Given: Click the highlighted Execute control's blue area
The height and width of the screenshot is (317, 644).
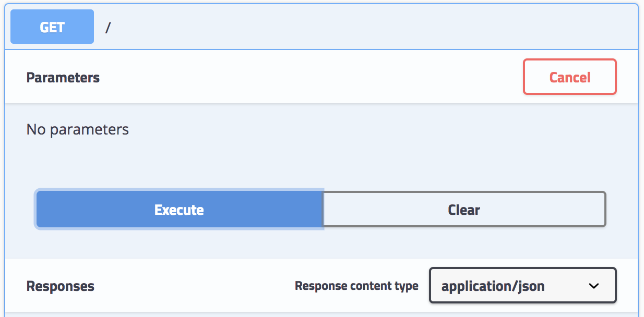Looking at the screenshot, I should [x=179, y=209].
